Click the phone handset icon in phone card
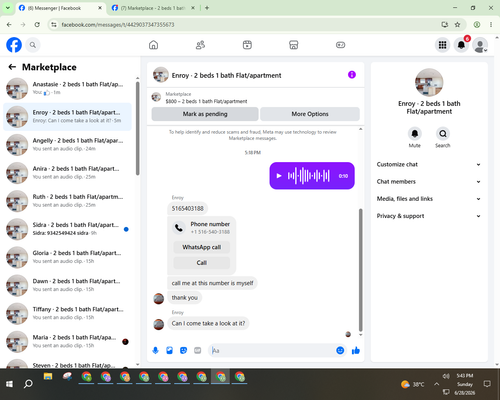This screenshot has height=400, width=500. tap(179, 228)
